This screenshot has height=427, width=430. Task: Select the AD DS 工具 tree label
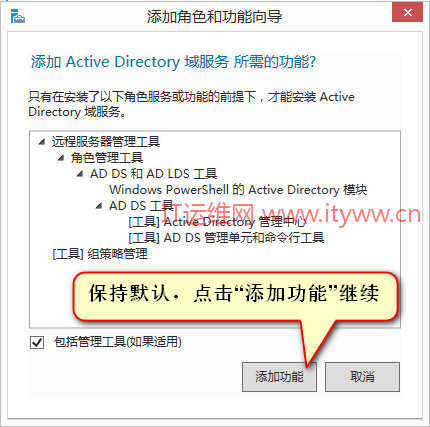pyautogui.click(x=141, y=206)
